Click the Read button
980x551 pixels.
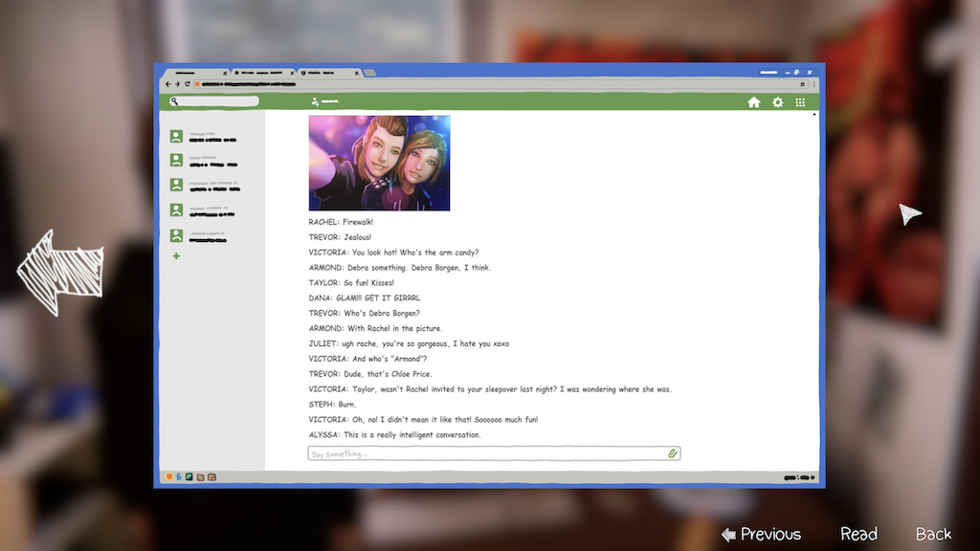coord(858,534)
